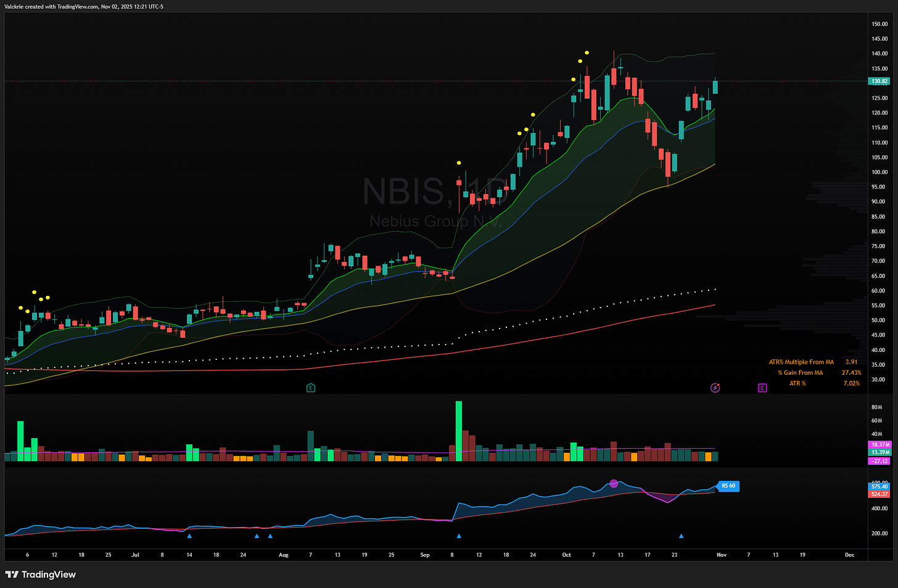Click the header text with Nov 02, 2025
The width and height of the screenshot is (898, 588).
pyautogui.click(x=84, y=6)
